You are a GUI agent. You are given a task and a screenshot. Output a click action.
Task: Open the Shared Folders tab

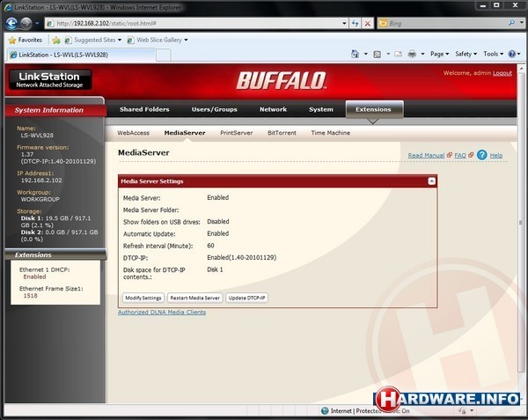[x=144, y=109]
